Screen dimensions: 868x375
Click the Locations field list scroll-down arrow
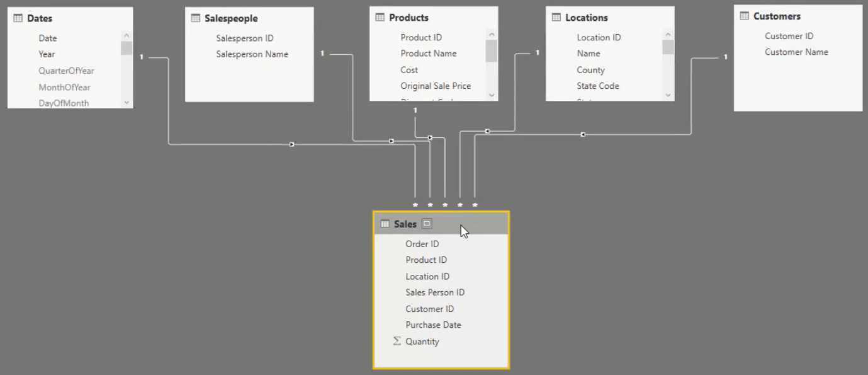668,95
